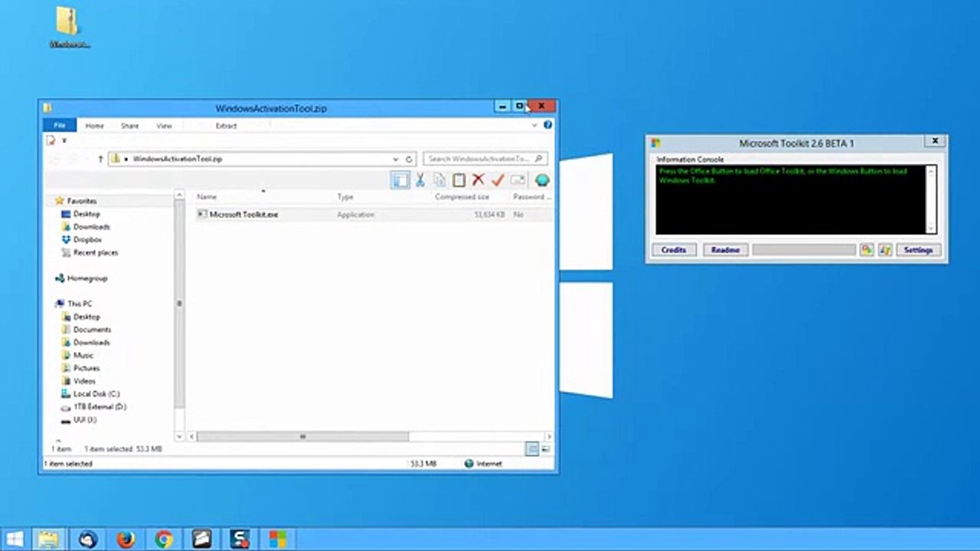The image size is (980, 551).
Task: Open the clapperboard app on the taskbar
Action: click(x=201, y=540)
